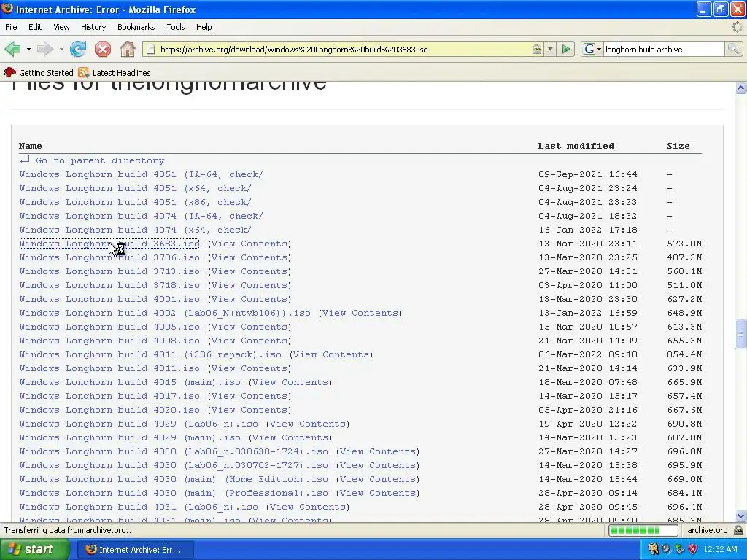Reload the page with the Refresh icon
This screenshot has height=560, width=747.
click(78, 49)
